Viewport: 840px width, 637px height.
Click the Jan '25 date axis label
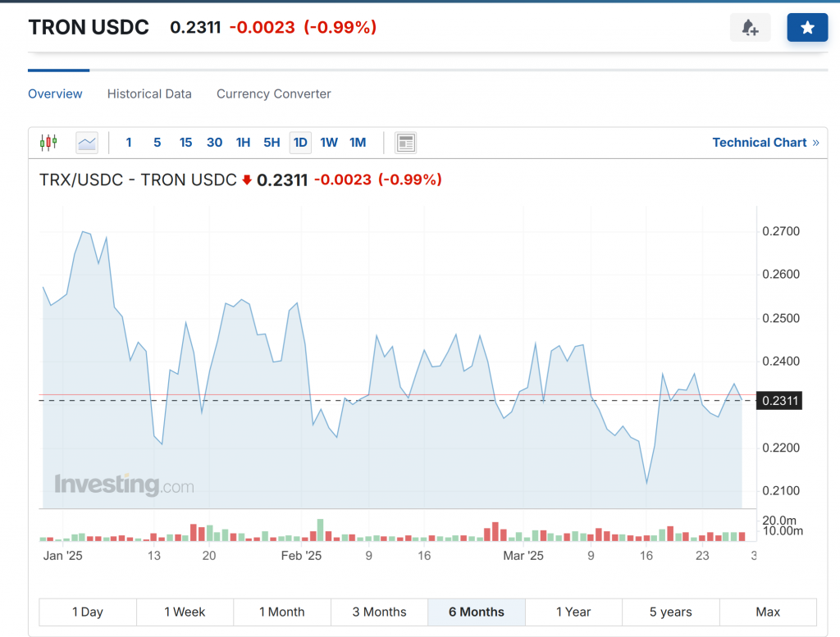coord(62,556)
